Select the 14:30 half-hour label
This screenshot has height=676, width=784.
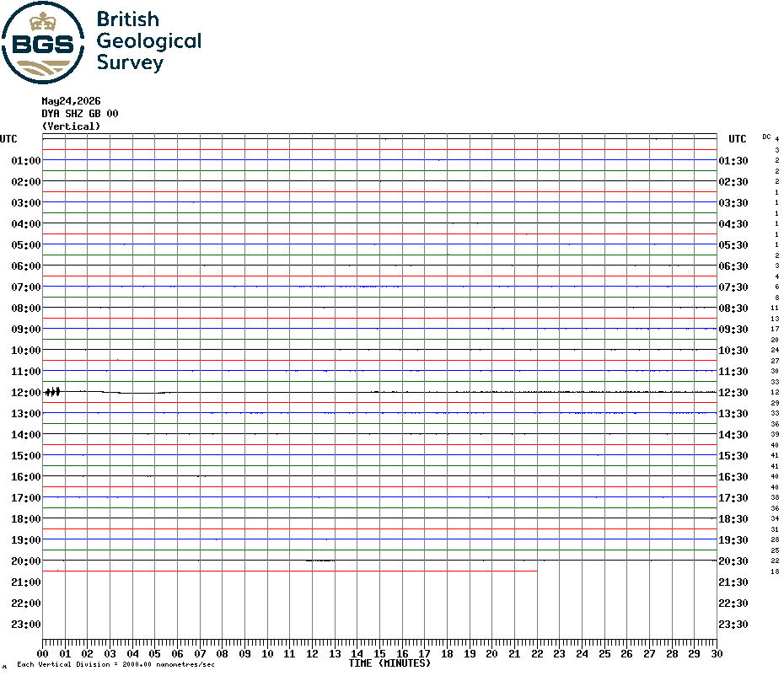733,434
